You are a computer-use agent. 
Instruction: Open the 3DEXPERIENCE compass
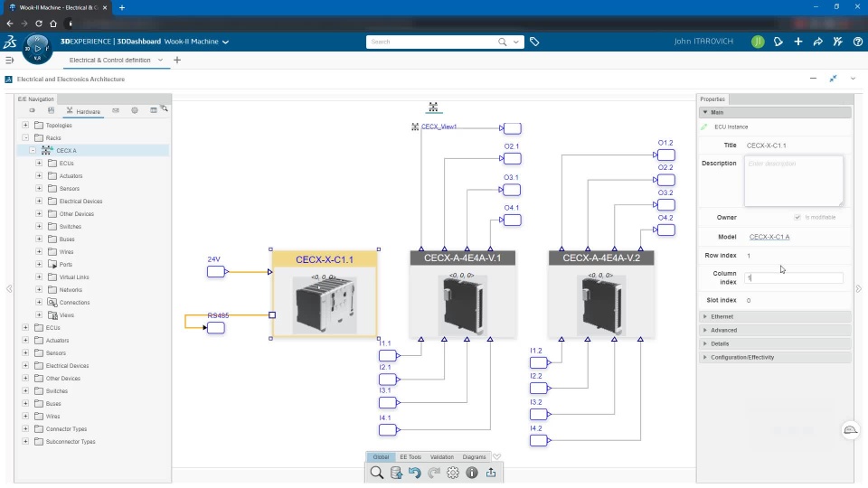(37, 48)
